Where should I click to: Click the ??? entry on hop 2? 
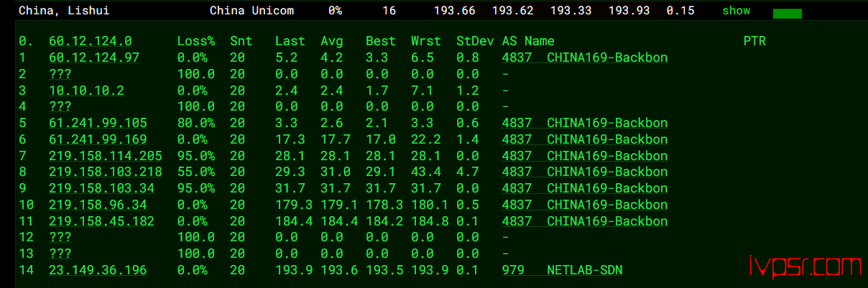(60, 74)
